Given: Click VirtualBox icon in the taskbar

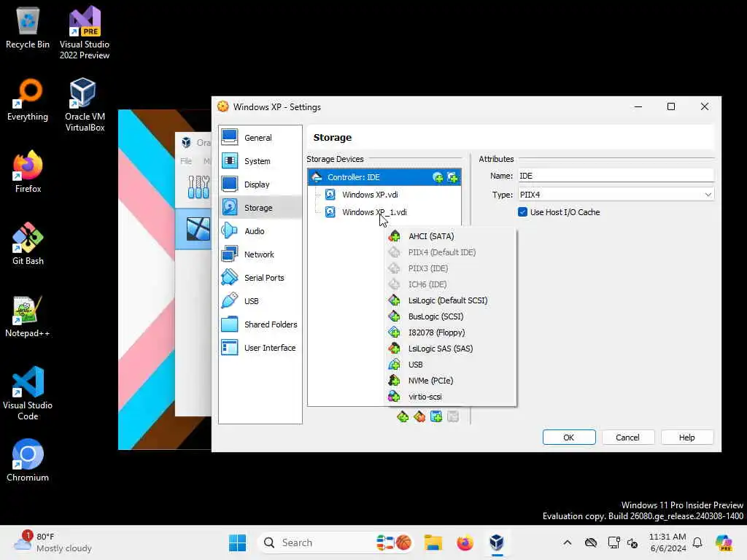Looking at the screenshot, I should click(496, 542).
